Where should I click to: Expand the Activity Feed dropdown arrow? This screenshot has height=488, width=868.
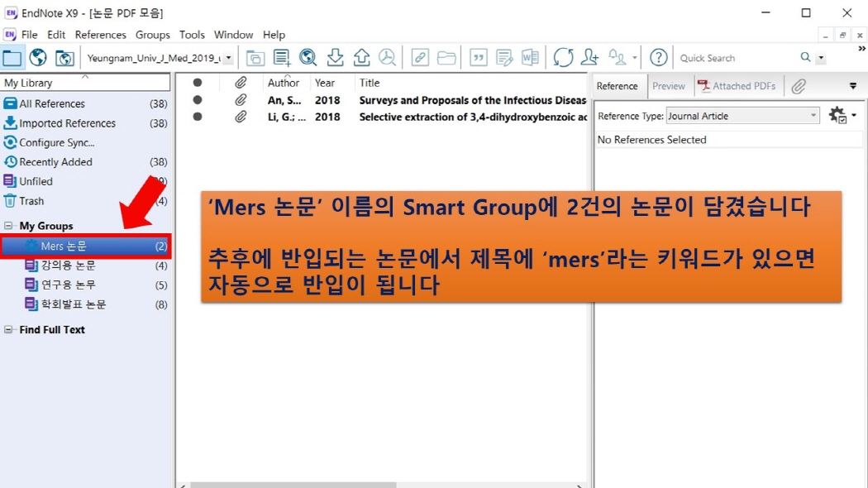point(634,58)
